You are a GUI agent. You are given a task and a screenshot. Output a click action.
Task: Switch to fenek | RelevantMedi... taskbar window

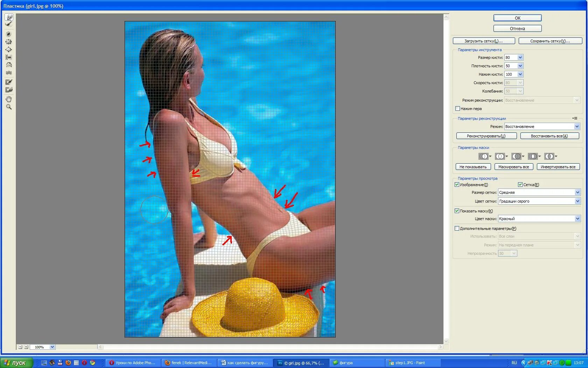coord(189,363)
